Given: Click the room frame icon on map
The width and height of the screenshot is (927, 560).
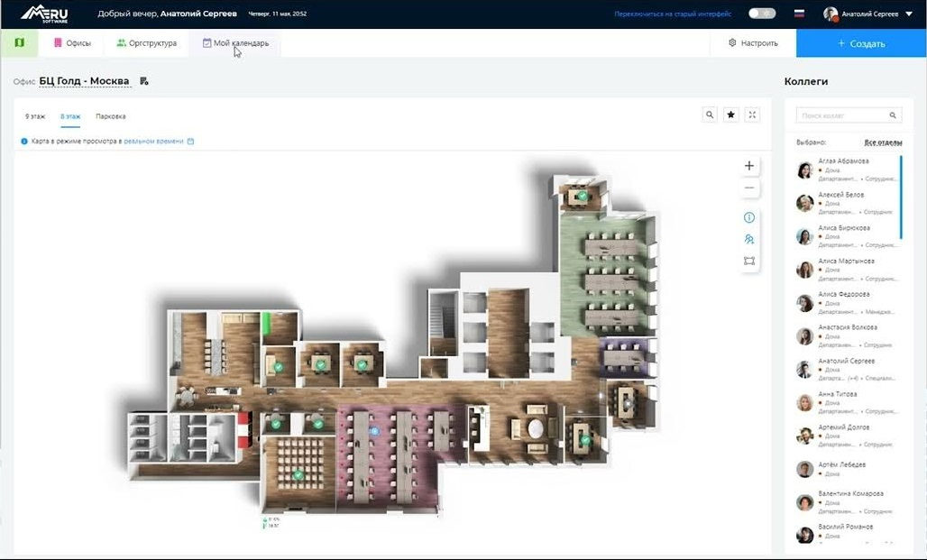Looking at the screenshot, I should [x=748, y=262].
